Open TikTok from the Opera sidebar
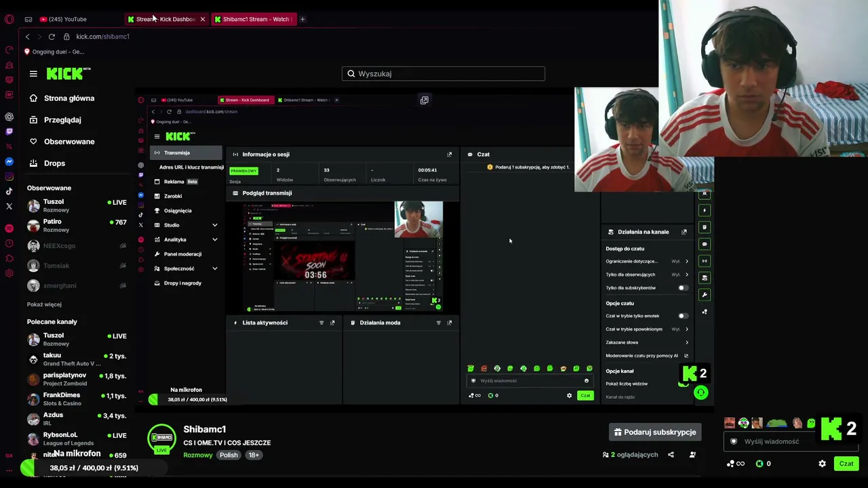 9,191
